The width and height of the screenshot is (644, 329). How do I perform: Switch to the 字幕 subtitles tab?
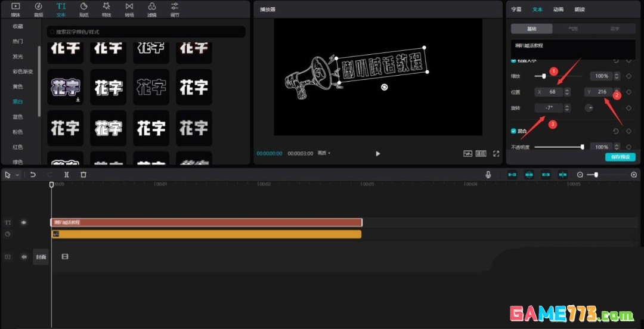[x=516, y=10]
